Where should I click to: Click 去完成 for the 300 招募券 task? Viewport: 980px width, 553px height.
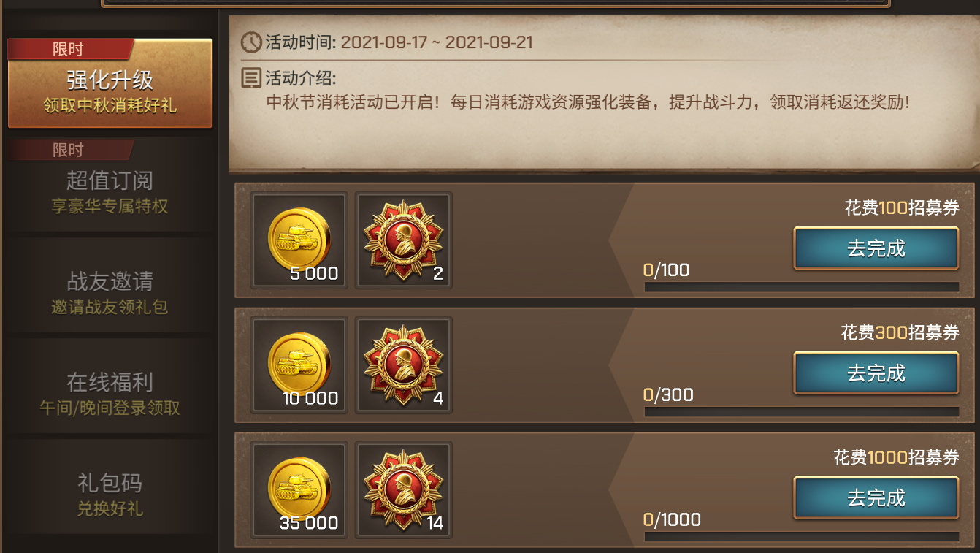pyautogui.click(x=876, y=373)
